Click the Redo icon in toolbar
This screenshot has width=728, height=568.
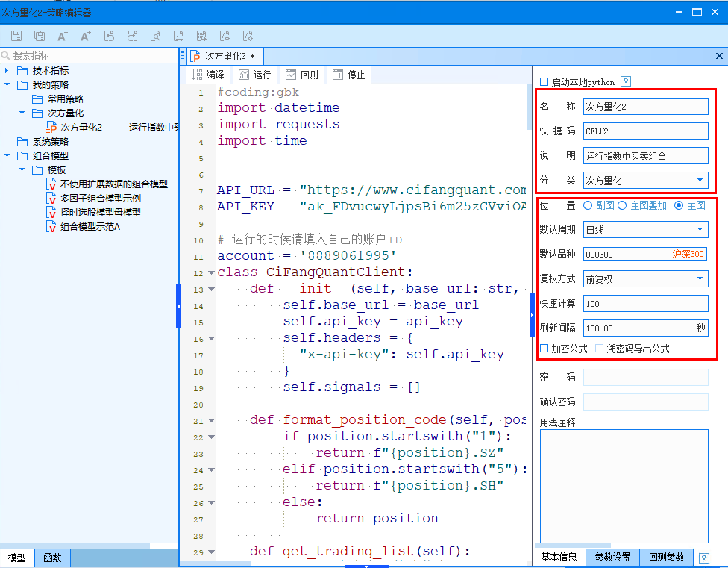tap(132, 36)
